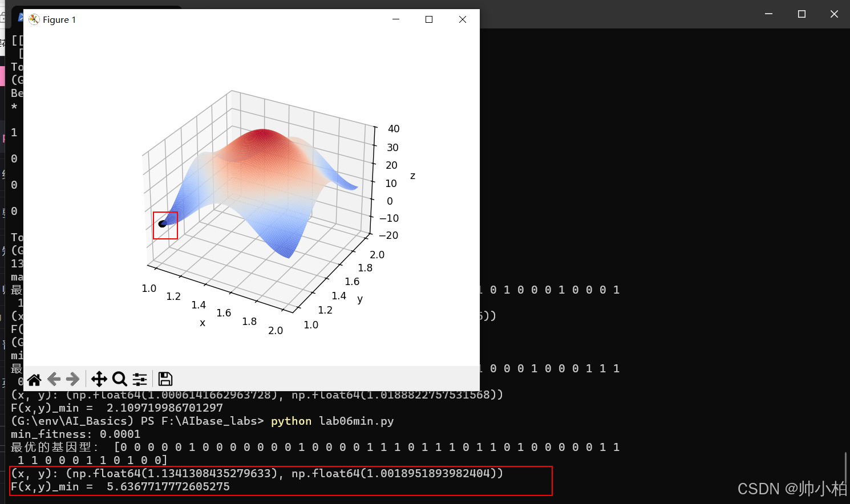
Task: Activate the Pan axes tool
Action: pyautogui.click(x=99, y=379)
